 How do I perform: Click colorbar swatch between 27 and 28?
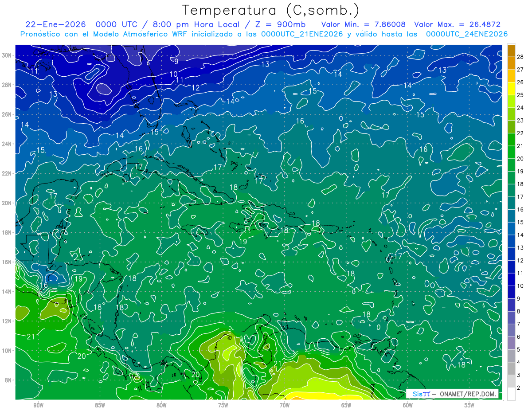point(511,63)
